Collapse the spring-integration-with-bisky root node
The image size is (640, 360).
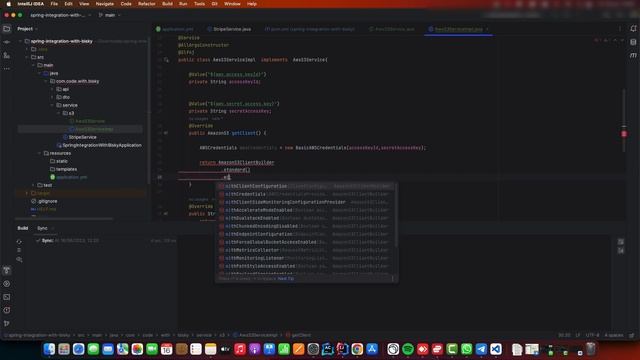pos(20,41)
